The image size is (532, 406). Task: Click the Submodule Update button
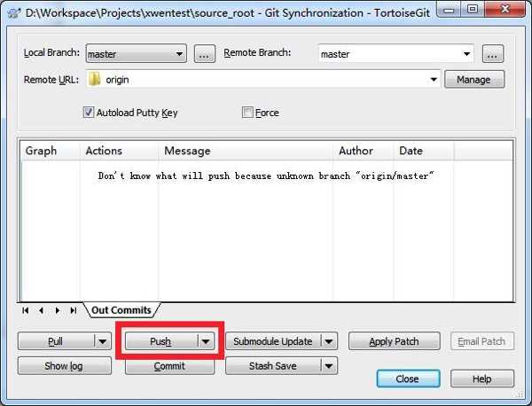273,341
